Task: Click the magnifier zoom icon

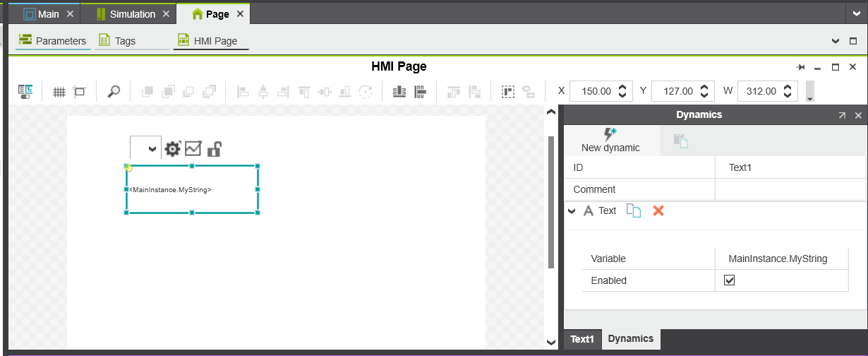Action: click(x=114, y=91)
